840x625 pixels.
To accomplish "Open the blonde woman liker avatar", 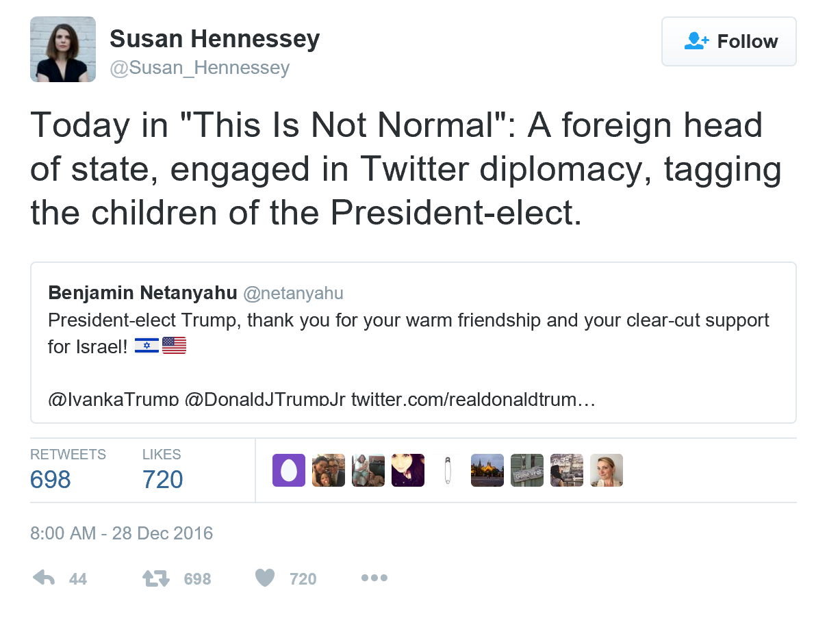I will (607, 470).
